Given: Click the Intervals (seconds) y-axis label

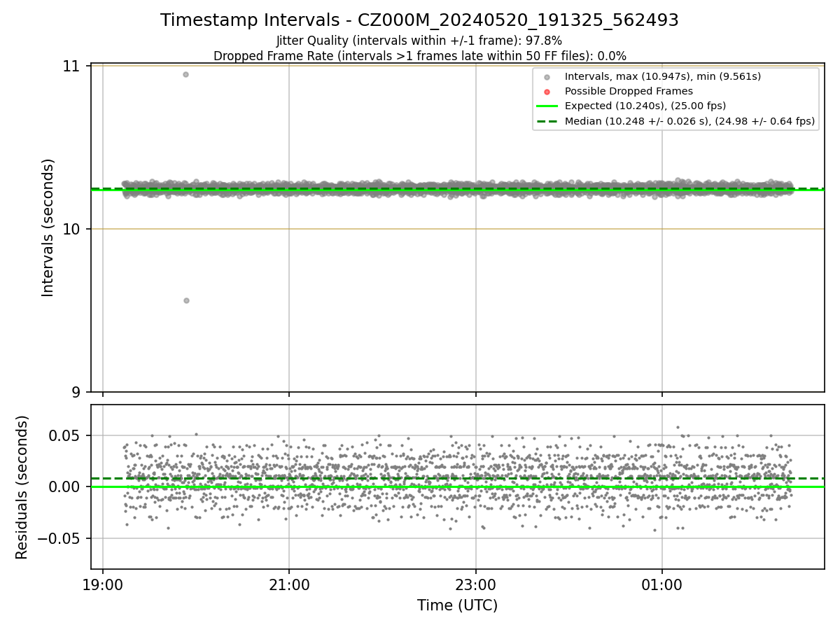Looking at the screenshot, I should (x=48, y=227).
